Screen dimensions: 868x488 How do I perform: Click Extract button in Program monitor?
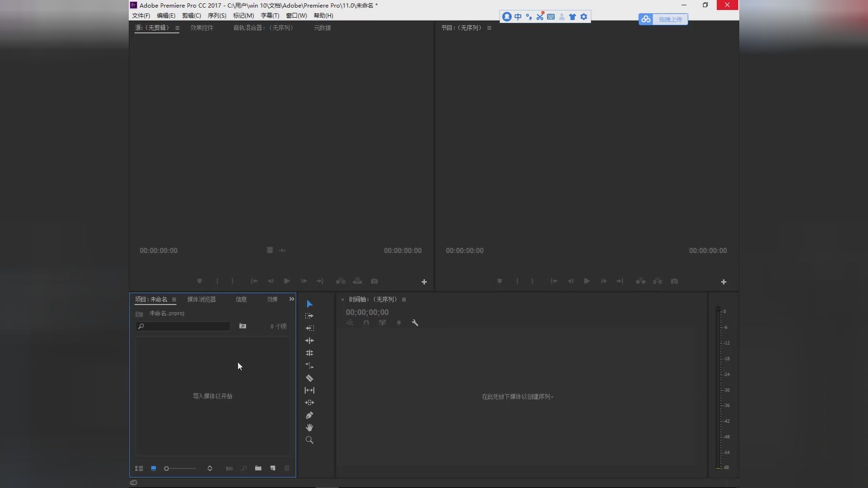pos(657,281)
